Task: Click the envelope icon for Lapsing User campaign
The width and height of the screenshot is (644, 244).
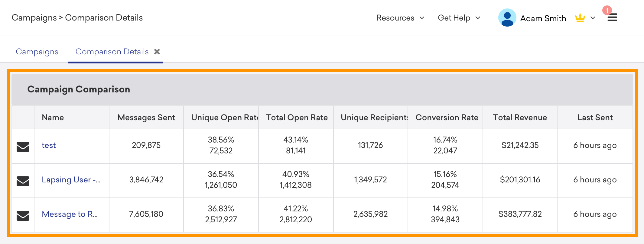Action: click(x=23, y=181)
